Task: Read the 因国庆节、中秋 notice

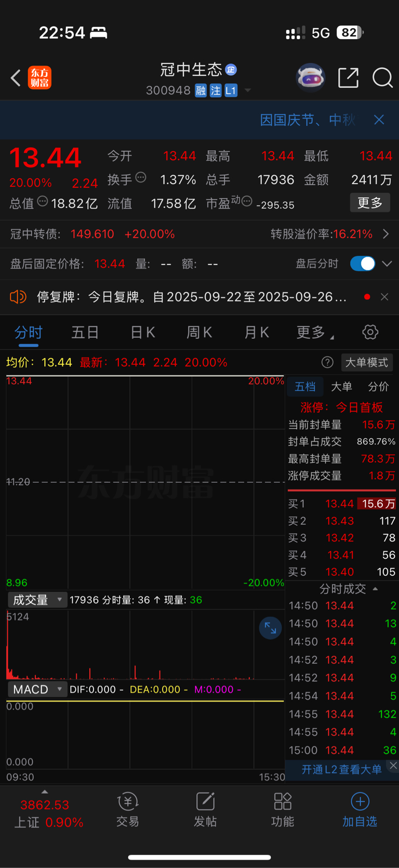Action: tap(308, 120)
